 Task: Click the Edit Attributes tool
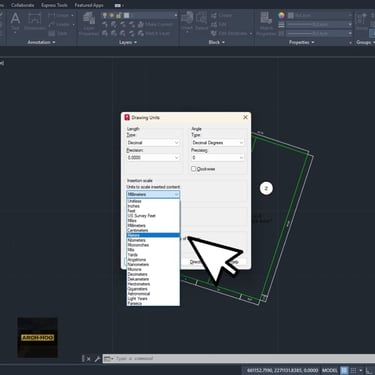(x=231, y=33)
